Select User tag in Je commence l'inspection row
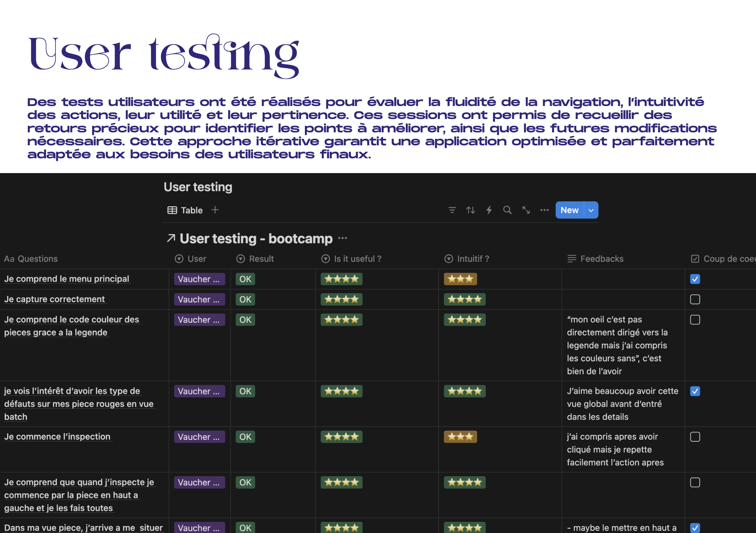756x533 pixels. pyautogui.click(x=200, y=437)
